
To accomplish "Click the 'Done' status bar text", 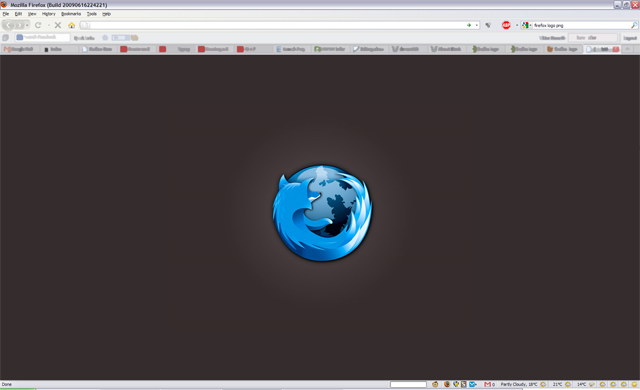I will pyautogui.click(x=7, y=384).
